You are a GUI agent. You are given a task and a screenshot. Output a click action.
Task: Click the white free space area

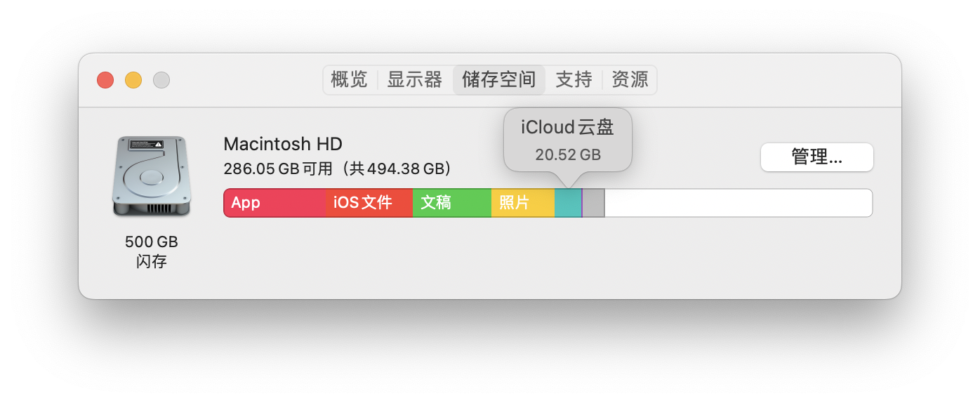click(x=737, y=203)
